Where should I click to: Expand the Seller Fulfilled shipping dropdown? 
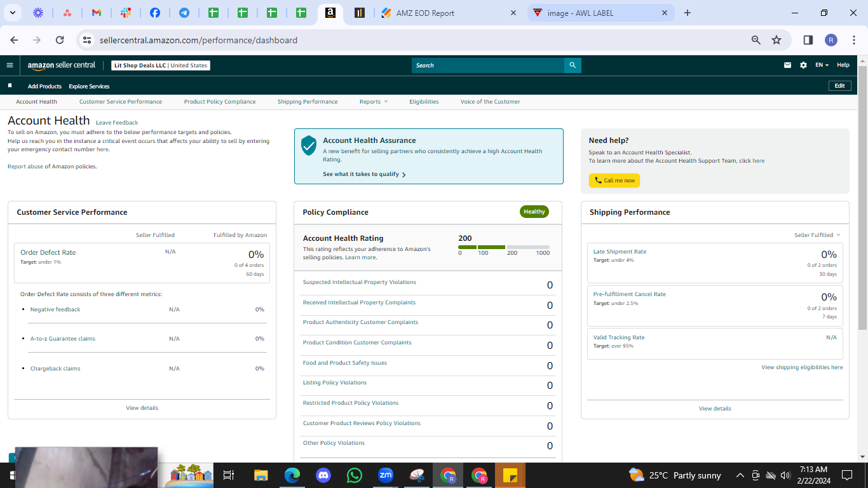click(x=817, y=235)
